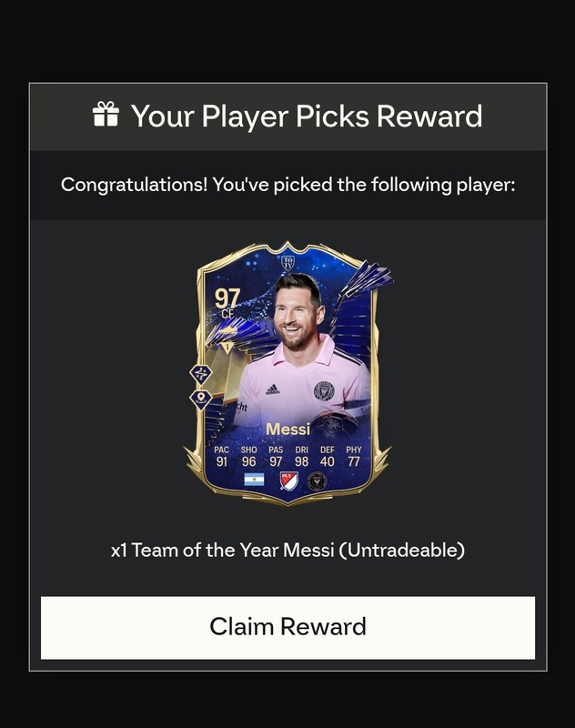Screen dimensions: 575x728
Task: Click the PHY 77 stat
Action: coord(354,457)
